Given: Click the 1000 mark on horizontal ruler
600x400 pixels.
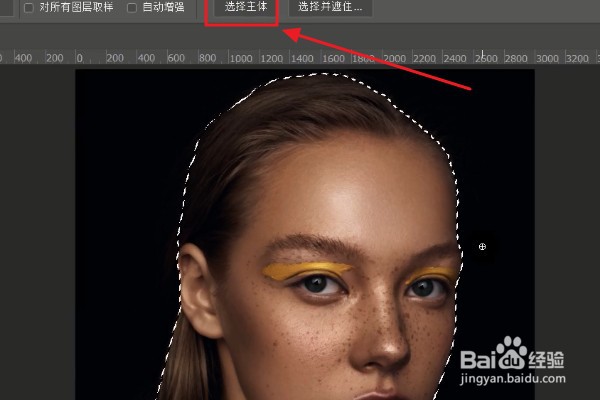Looking at the screenshot, I should [241, 59].
